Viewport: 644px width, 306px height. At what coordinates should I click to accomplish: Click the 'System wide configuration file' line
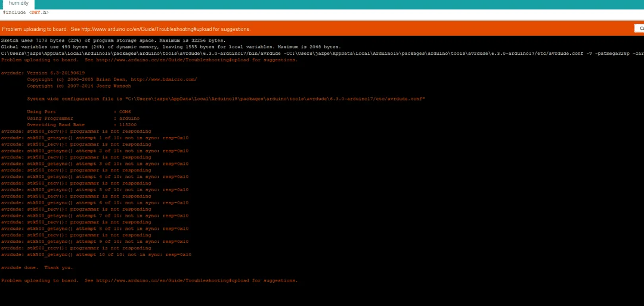pos(226,99)
